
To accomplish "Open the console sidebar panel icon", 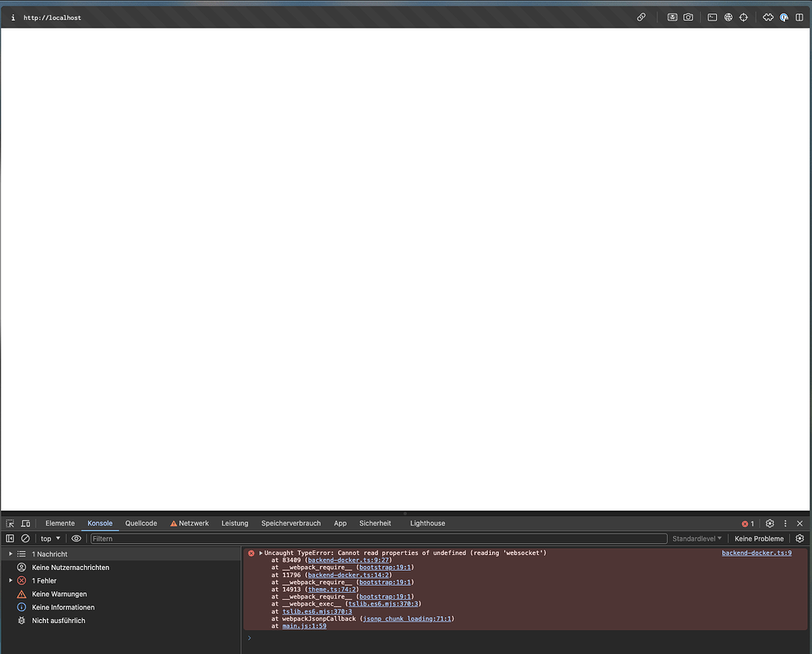I will pos(9,538).
